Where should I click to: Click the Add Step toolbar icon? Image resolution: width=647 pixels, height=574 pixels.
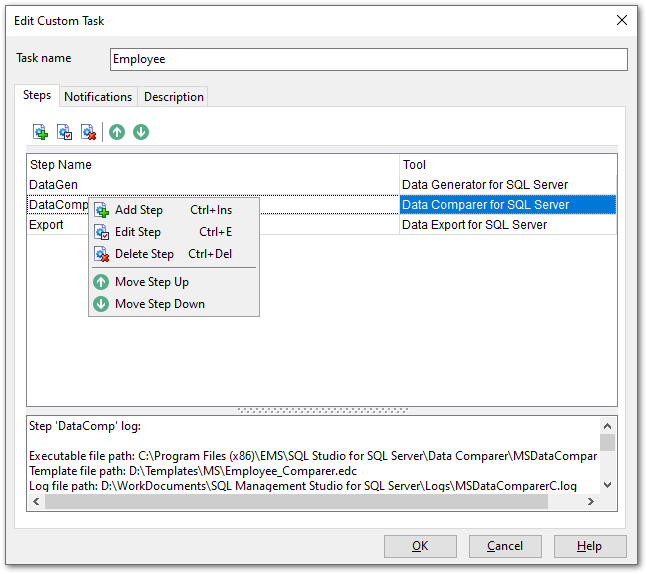tap(40, 132)
